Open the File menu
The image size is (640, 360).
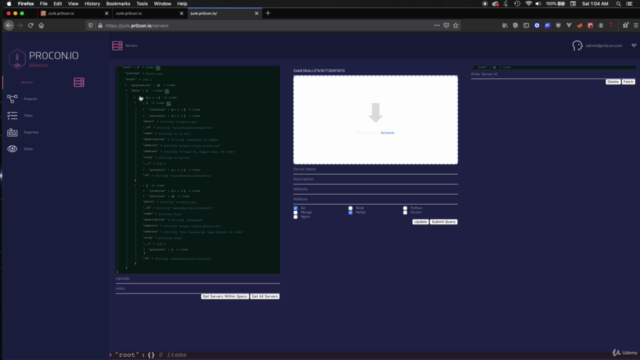43,4
